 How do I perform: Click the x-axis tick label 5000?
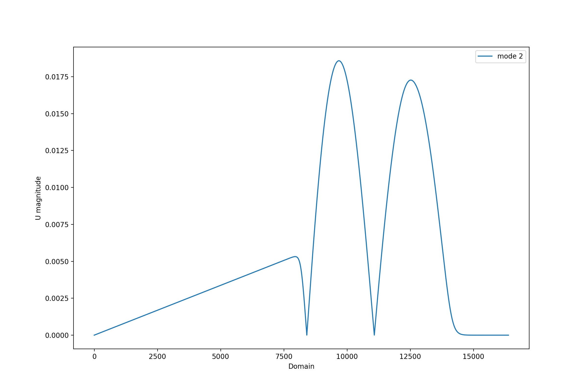220,357
